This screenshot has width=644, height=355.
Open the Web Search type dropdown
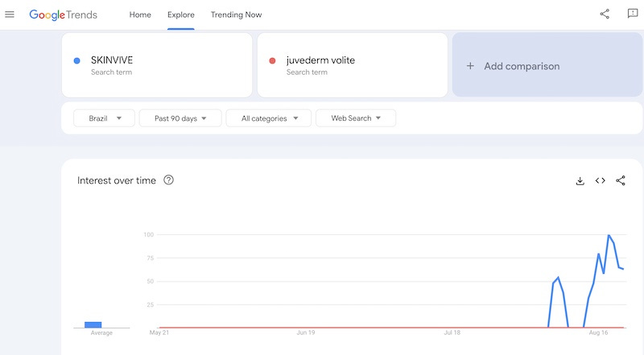coord(356,118)
